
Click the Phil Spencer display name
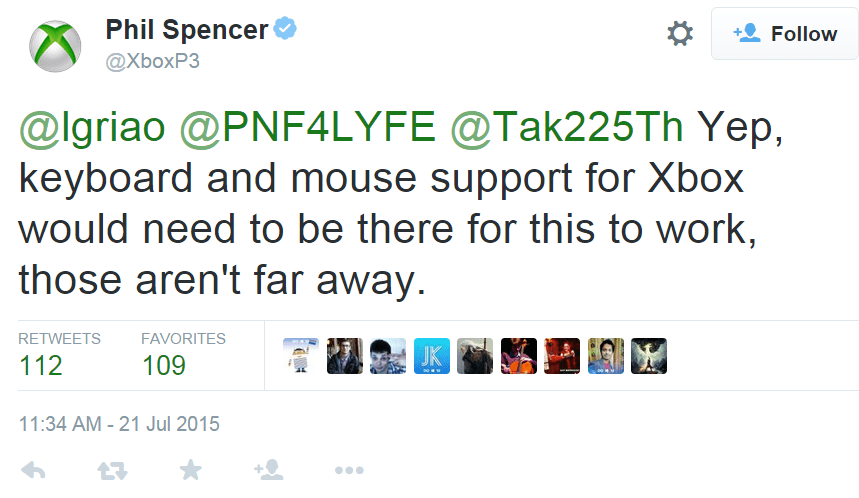click(186, 30)
